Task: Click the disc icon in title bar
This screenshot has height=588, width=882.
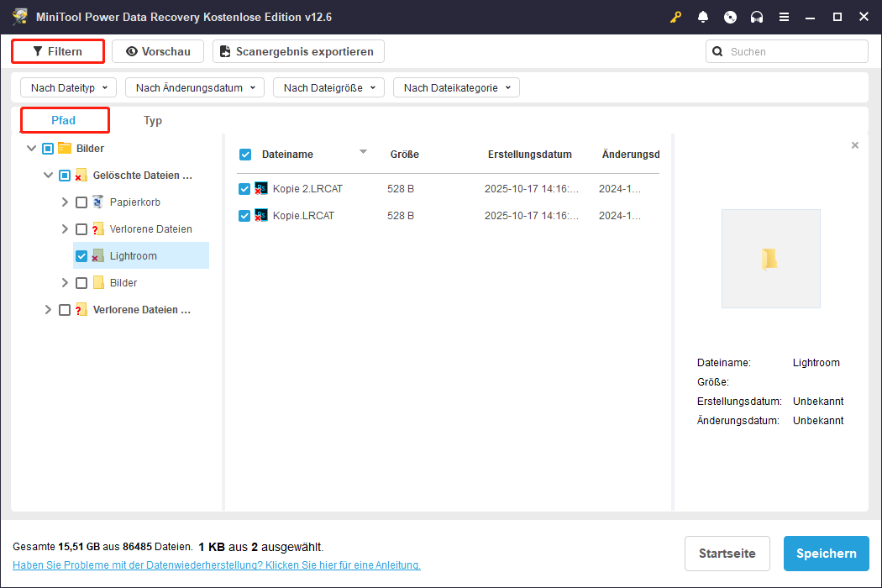Action: (730, 17)
